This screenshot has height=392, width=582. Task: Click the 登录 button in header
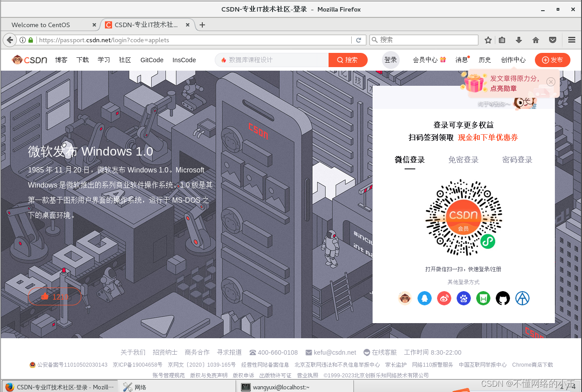391,60
